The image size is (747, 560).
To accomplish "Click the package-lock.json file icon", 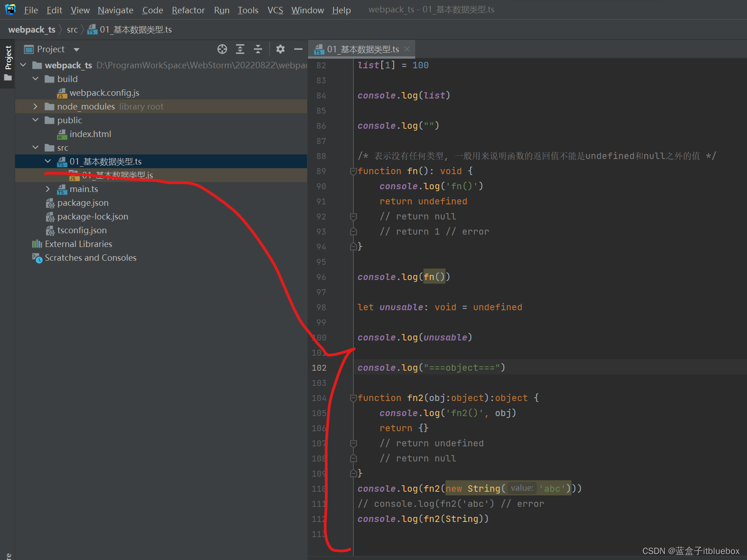I will point(50,217).
